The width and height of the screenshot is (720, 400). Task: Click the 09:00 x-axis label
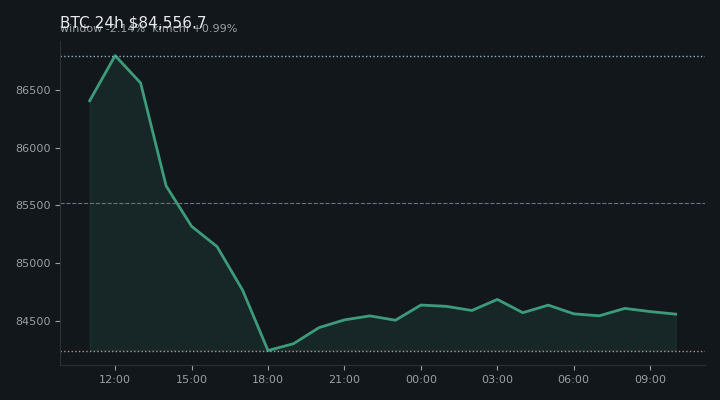(650, 379)
